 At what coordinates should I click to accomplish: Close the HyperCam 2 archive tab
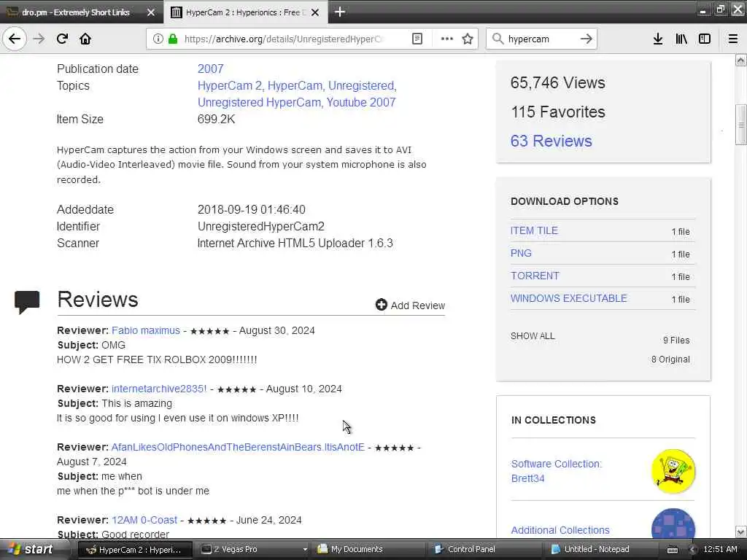(315, 12)
